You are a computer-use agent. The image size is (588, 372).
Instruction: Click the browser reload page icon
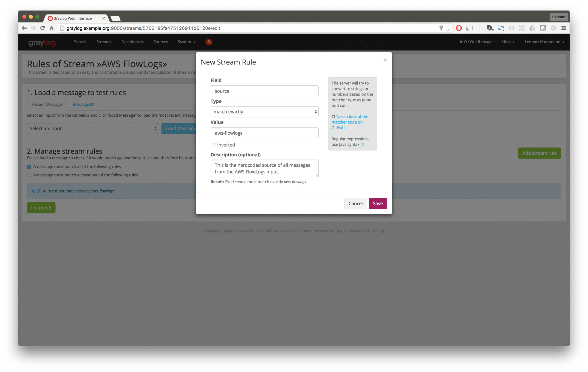coord(42,28)
